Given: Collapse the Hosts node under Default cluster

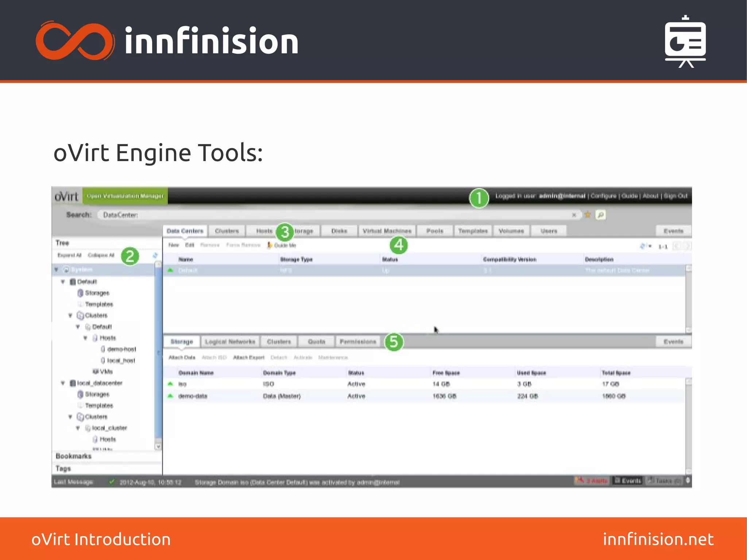Looking at the screenshot, I should pos(85,338).
